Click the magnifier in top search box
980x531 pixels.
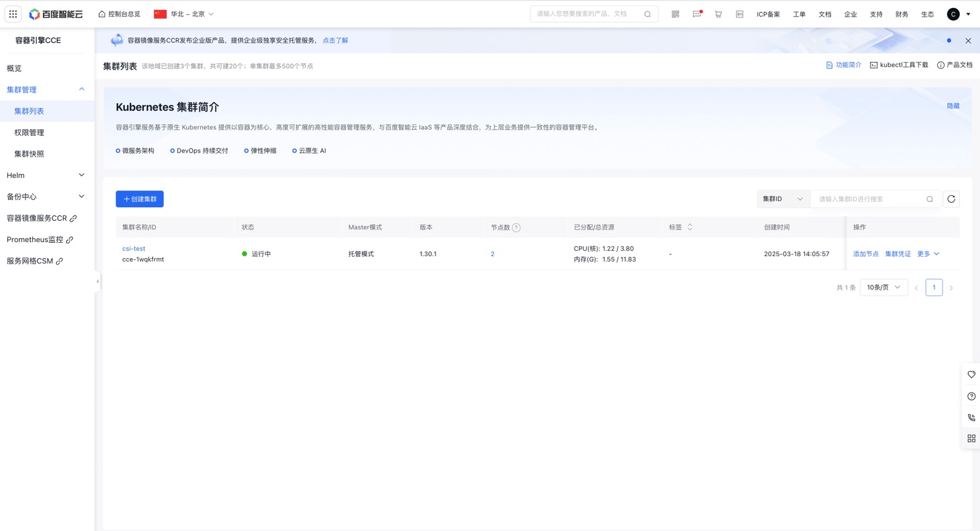(648, 14)
